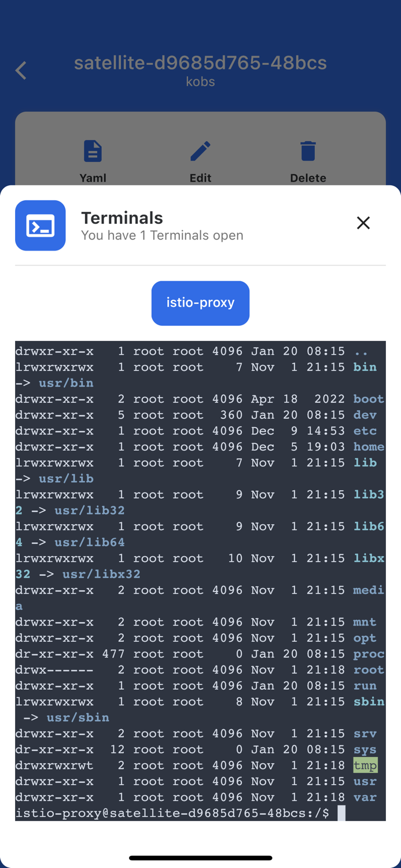Close the Terminals panel with the X
The width and height of the screenshot is (401, 868).
363,223
